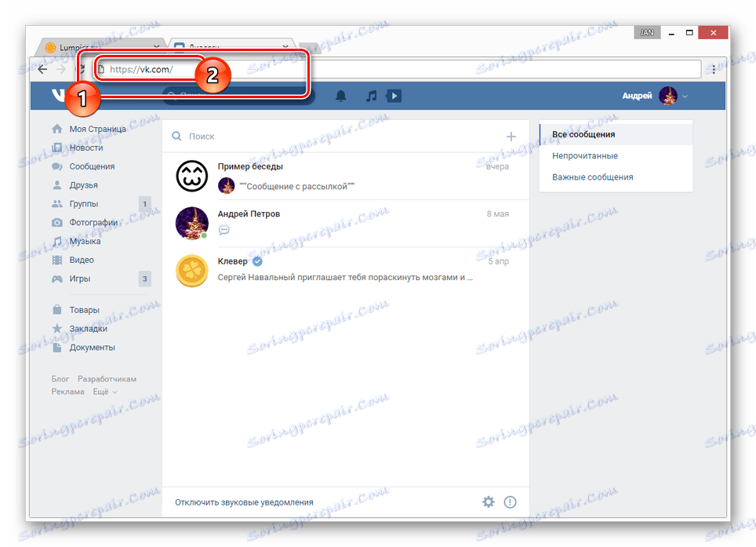Open the Новости feed link

point(86,148)
